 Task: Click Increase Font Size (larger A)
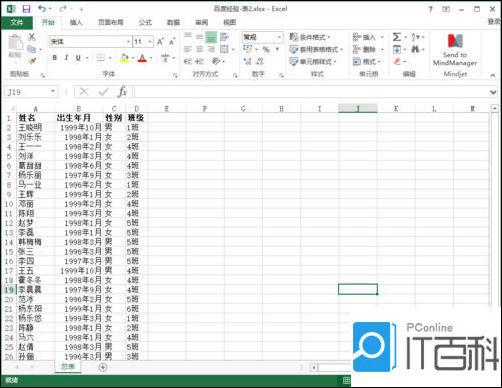[x=160, y=42]
